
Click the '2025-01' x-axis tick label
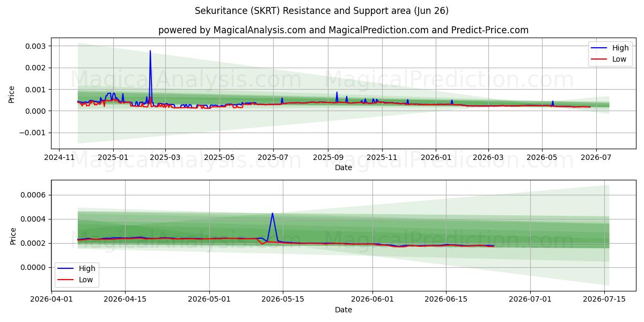click(x=113, y=157)
